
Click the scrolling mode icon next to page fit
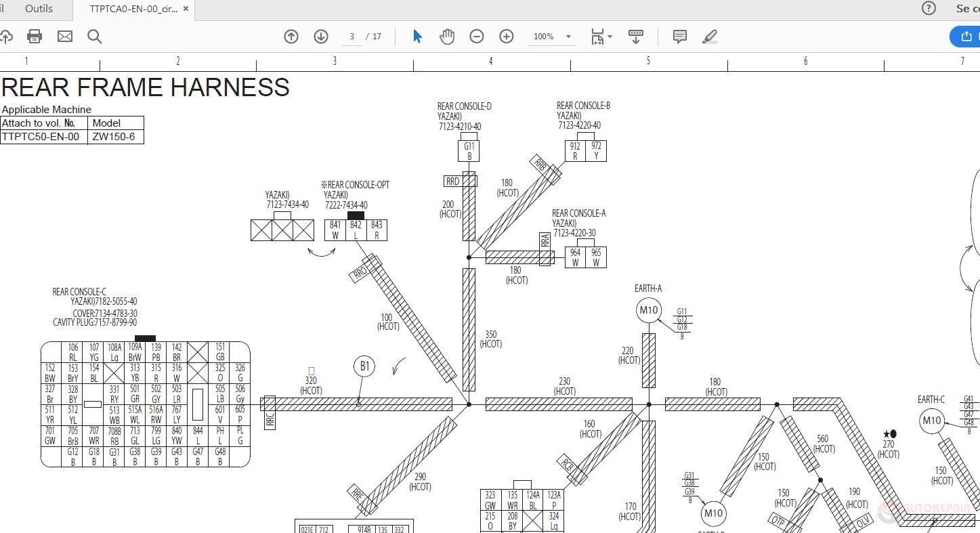point(636,37)
